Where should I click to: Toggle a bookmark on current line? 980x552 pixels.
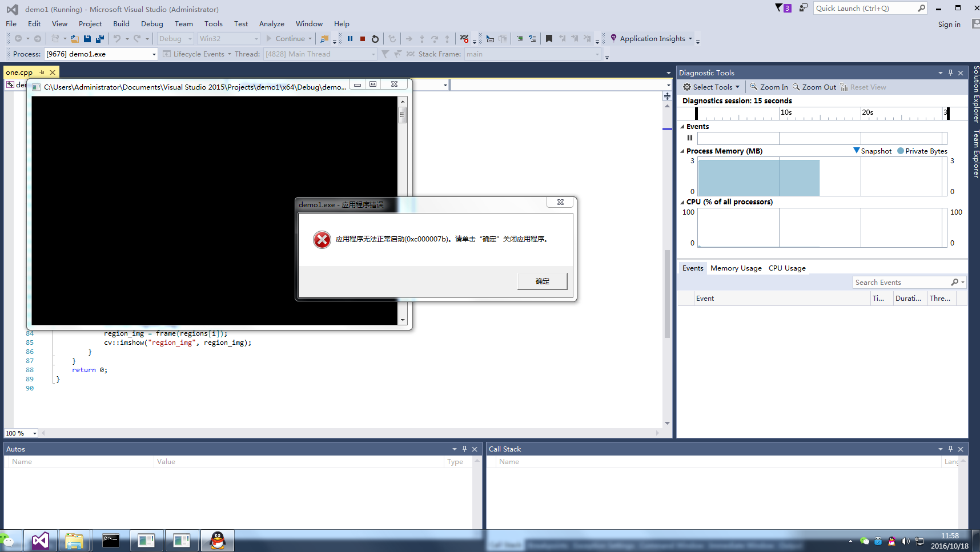pyautogui.click(x=549, y=39)
